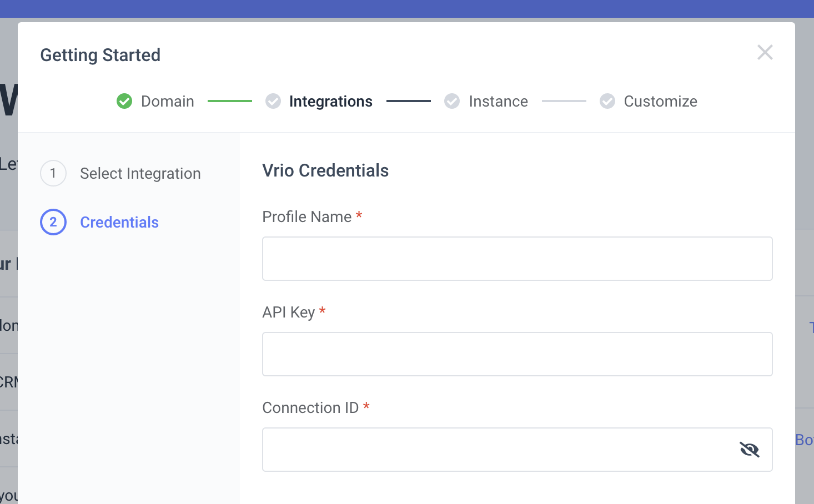Image resolution: width=814 pixels, height=504 pixels.
Task: Click the step 1 number circle
Action: (53, 173)
